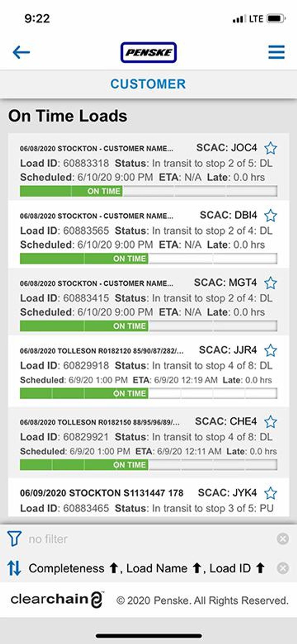Click the Penske logo

click(148, 52)
